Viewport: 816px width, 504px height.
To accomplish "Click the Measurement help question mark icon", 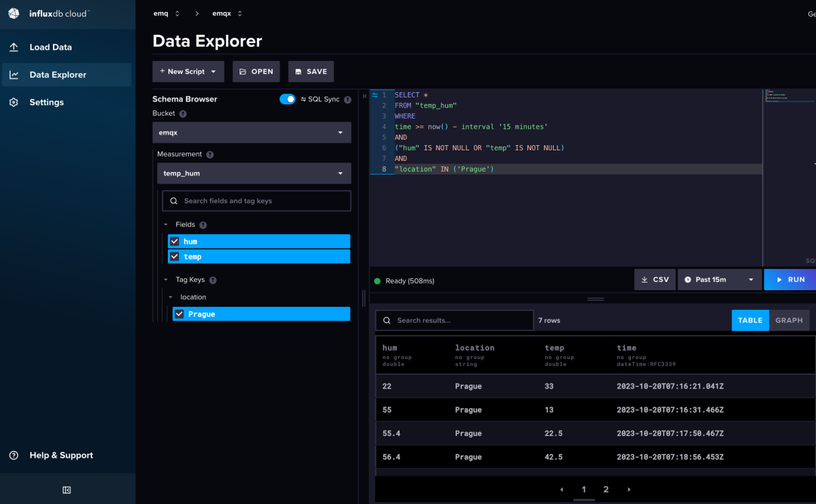I will pos(210,154).
